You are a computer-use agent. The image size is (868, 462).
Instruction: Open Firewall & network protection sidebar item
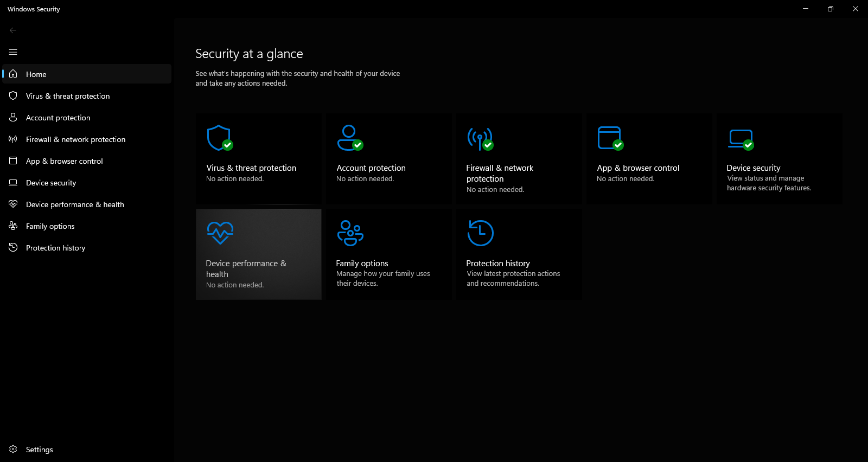87,139
